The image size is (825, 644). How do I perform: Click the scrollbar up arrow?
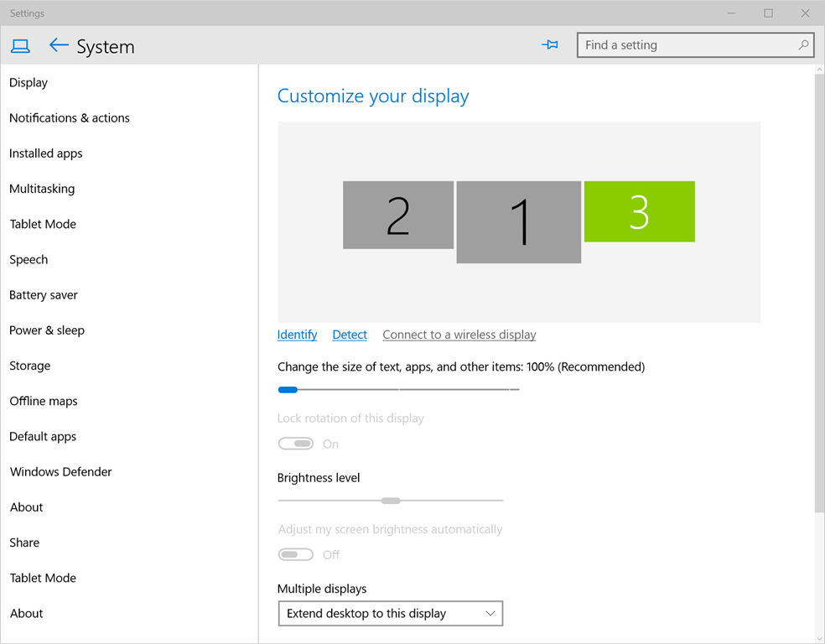click(x=819, y=70)
